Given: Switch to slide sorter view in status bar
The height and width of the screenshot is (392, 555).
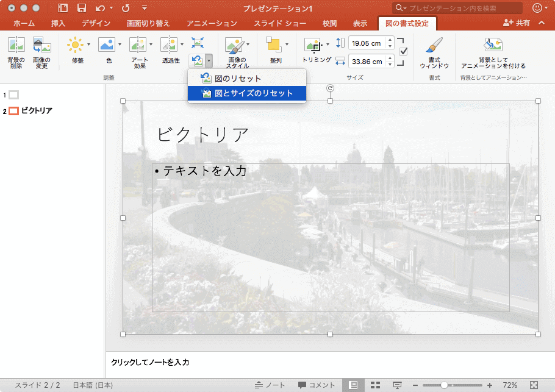Looking at the screenshot, I should pos(376,385).
